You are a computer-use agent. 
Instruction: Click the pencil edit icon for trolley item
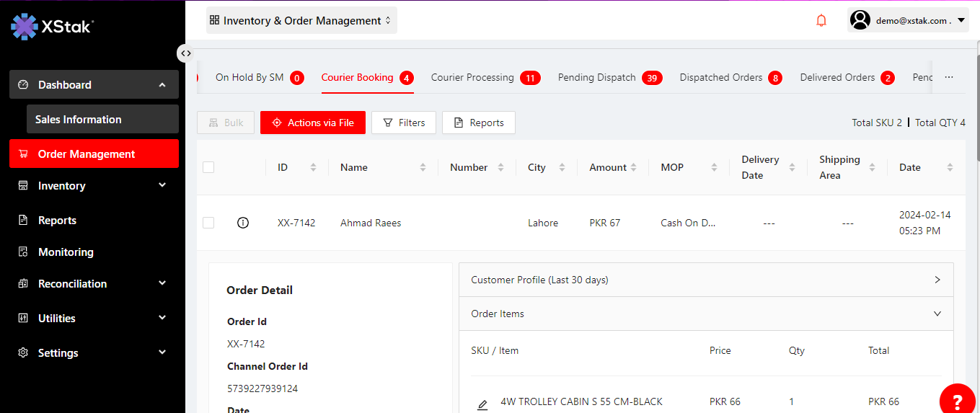[482, 405]
